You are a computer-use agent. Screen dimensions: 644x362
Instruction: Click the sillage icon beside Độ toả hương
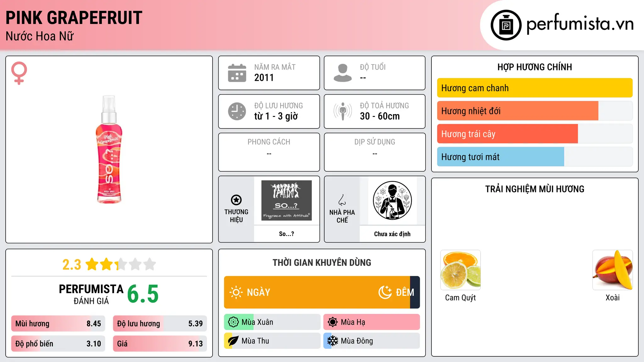(x=342, y=111)
